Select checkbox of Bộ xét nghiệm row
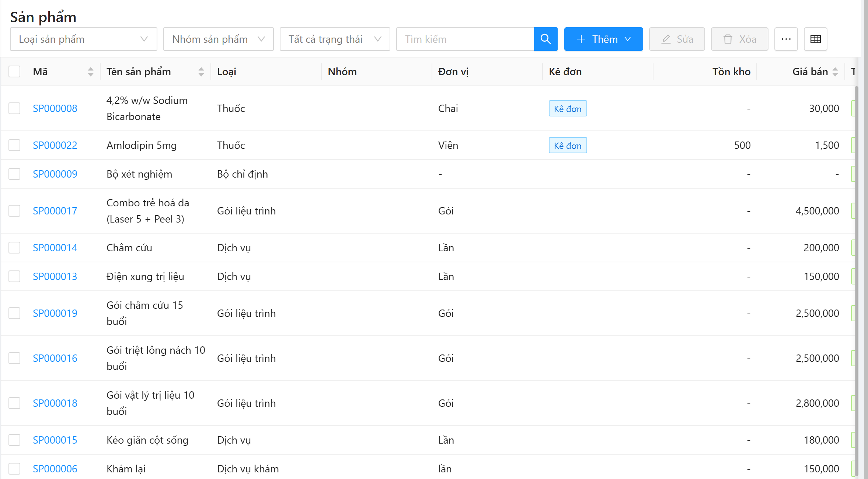Image resolution: width=868 pixels, height=479 pixels. tap(14, 174)
